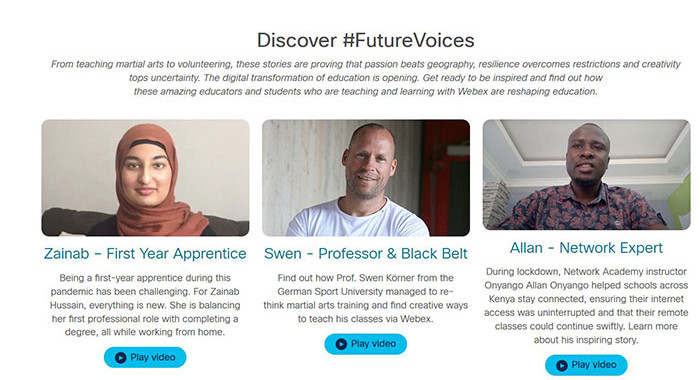Click the 'Zainab – First Year Apprentice' heading
The height and width of the screenshot is (380, 700).
(x=145, y=254)
